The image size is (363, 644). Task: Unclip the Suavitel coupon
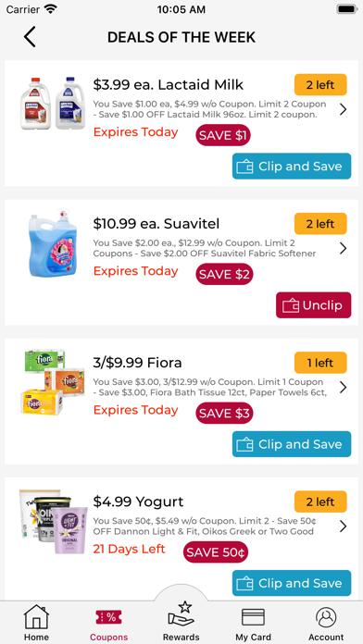click(x=313, y=305)
